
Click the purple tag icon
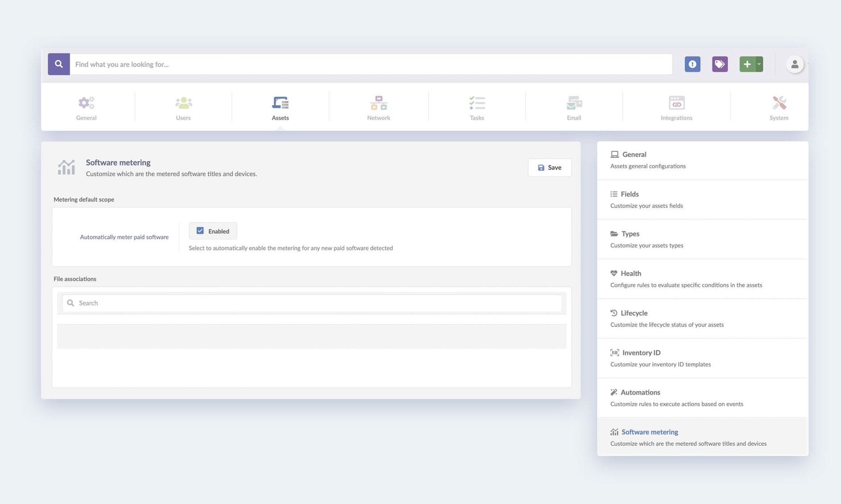pyautogui.click(x=719, y=64)
